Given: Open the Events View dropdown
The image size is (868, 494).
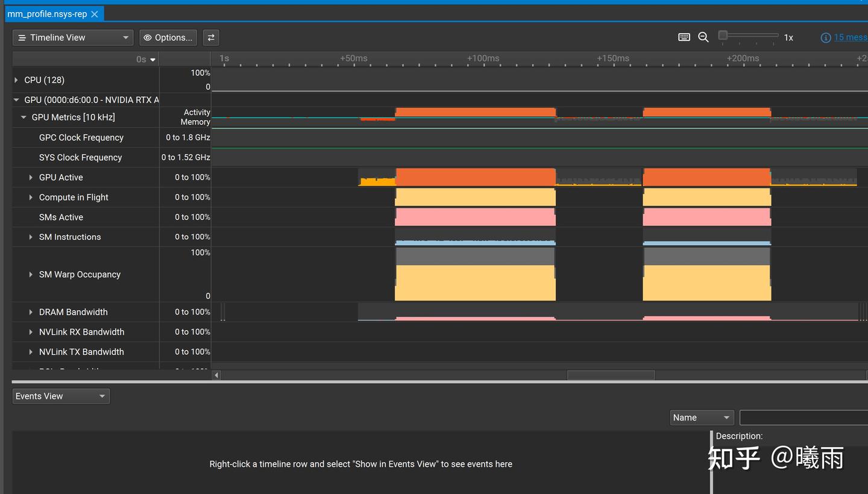Looking at the screenshot, I should (x=61, y=396).
